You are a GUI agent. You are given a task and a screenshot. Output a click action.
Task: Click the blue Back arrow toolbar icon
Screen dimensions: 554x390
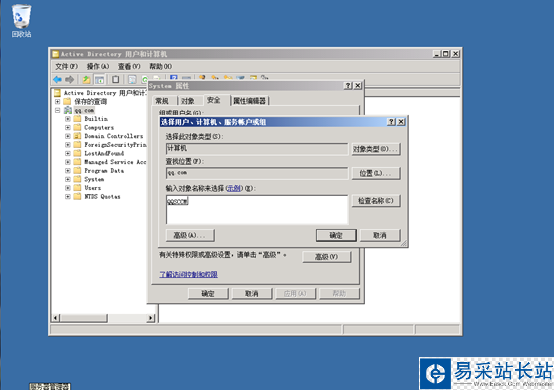pos(57,79)
